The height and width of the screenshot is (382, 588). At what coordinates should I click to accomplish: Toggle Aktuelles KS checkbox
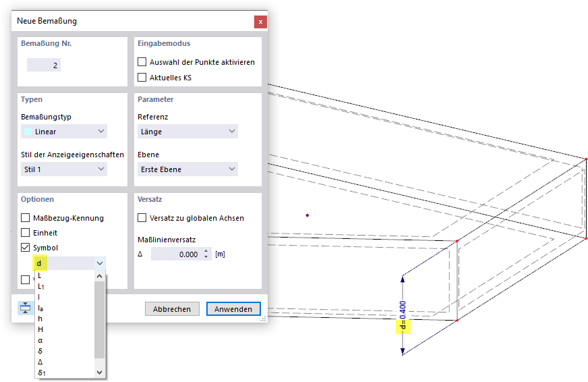pos(142,78)
